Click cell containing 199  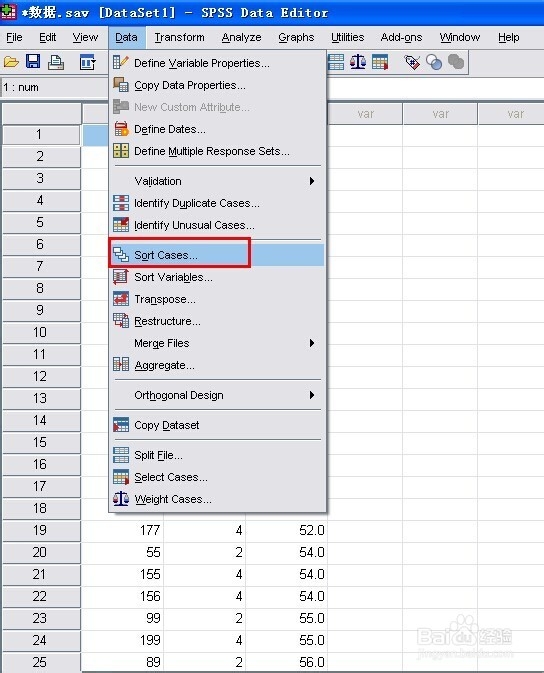point(123,640)
